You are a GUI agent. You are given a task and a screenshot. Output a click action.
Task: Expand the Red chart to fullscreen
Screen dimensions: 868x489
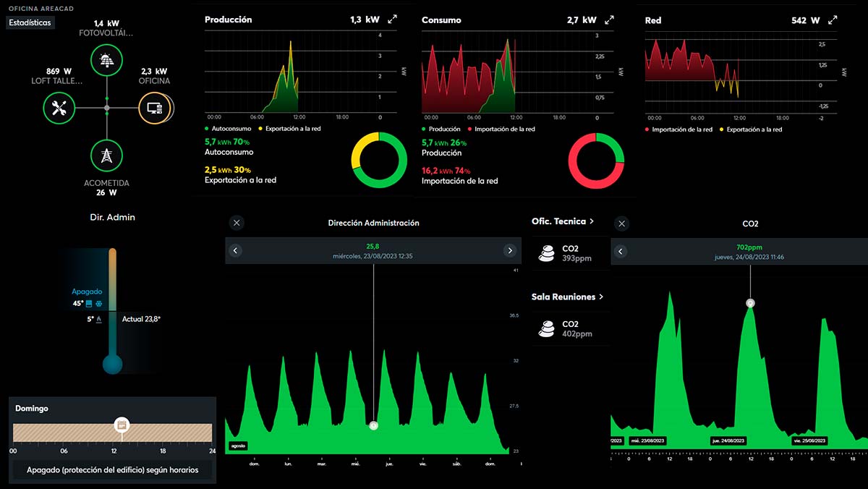(x=833, y=20)
